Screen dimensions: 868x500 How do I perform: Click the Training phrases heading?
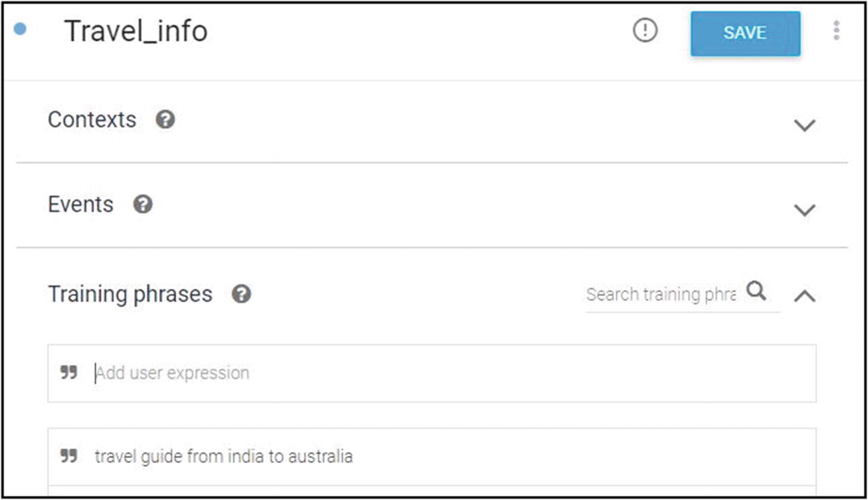[x=130, y=295]
